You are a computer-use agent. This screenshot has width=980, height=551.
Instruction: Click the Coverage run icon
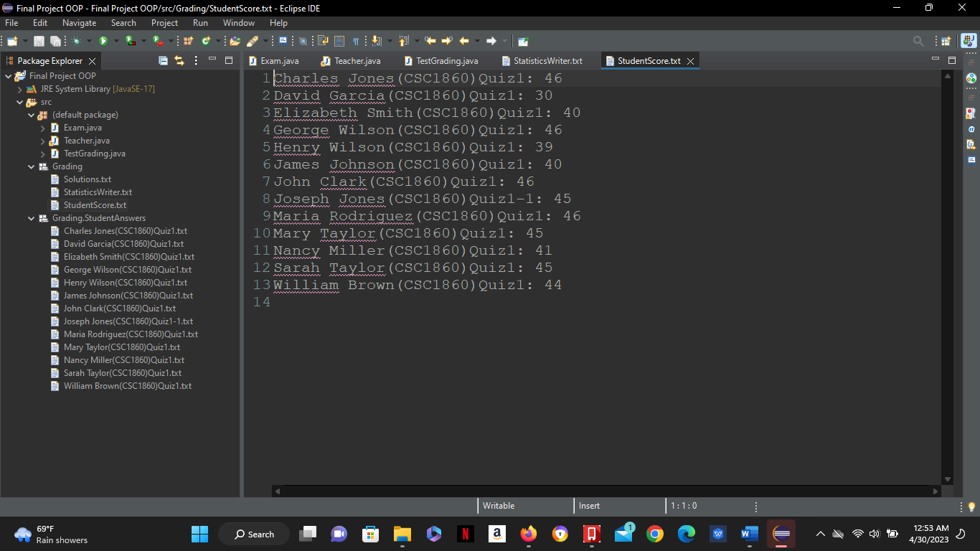130,41
